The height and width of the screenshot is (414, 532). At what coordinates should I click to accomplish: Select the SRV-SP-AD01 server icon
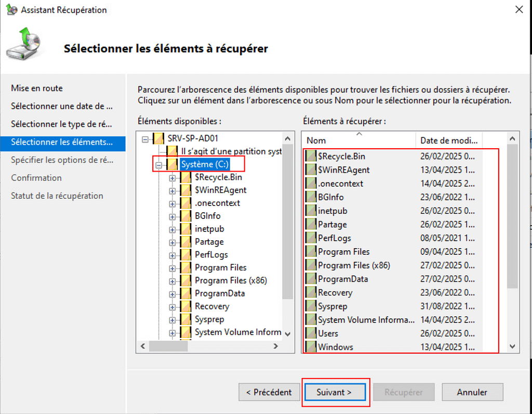click(x=159, y=139)
